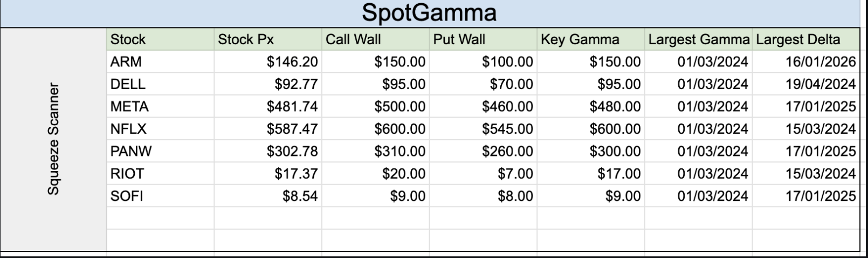Click the Call Wall column header

point(375,39)
